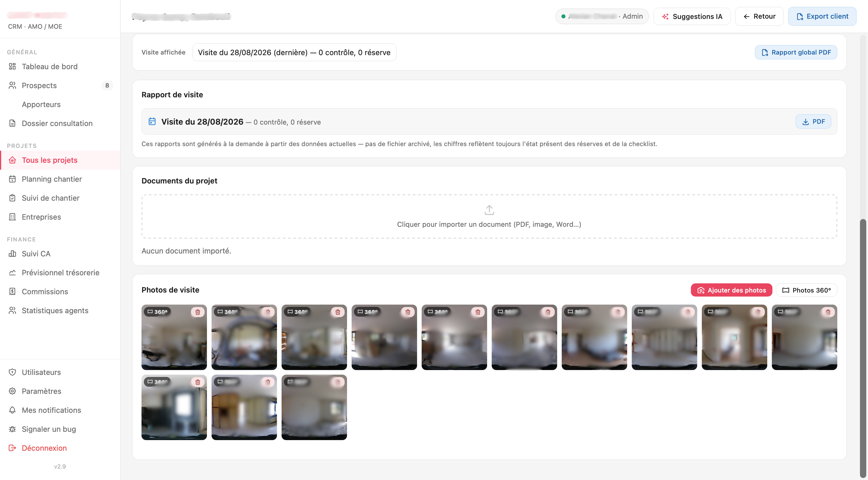Open the Prospects section
This screenshot has width=868, height=480.
60,85
